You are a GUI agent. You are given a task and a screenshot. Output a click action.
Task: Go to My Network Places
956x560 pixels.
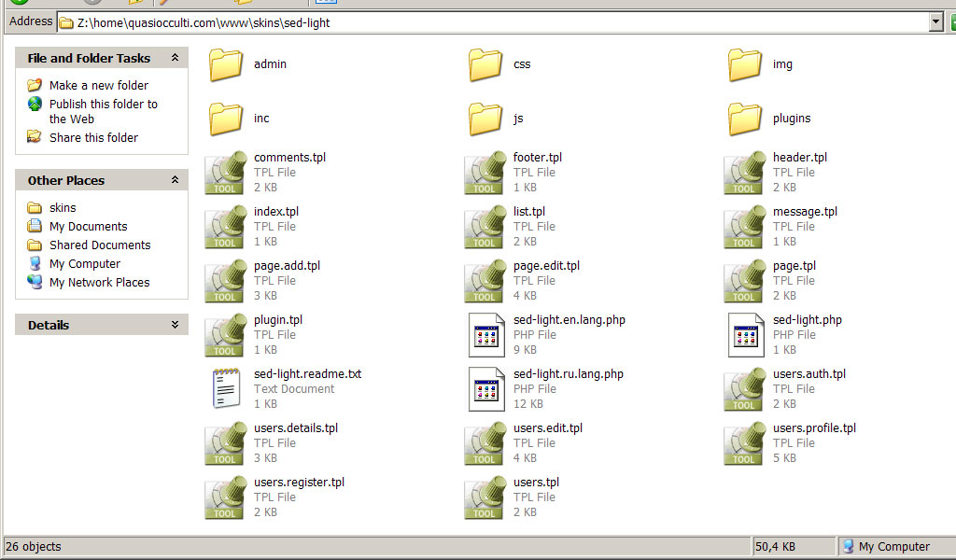99,282
